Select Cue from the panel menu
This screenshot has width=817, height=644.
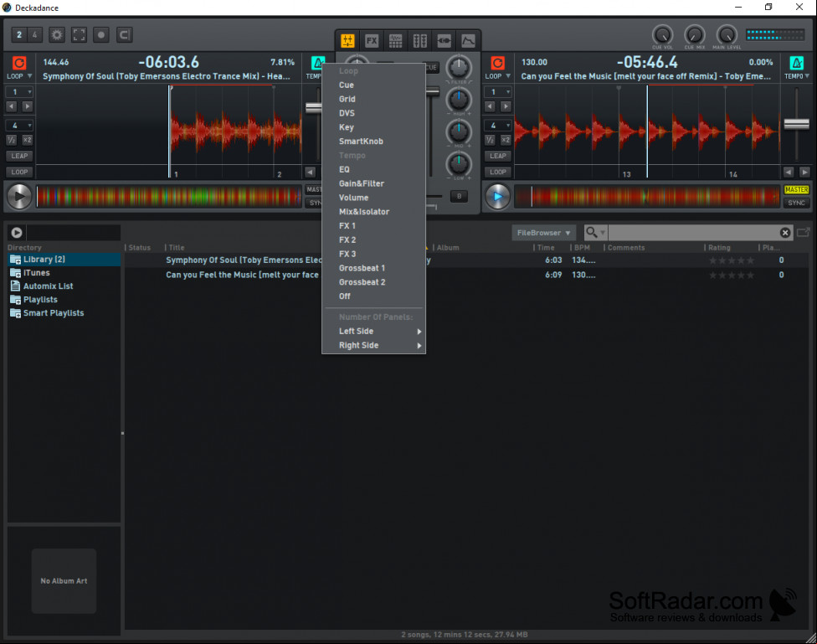[373, 85]
